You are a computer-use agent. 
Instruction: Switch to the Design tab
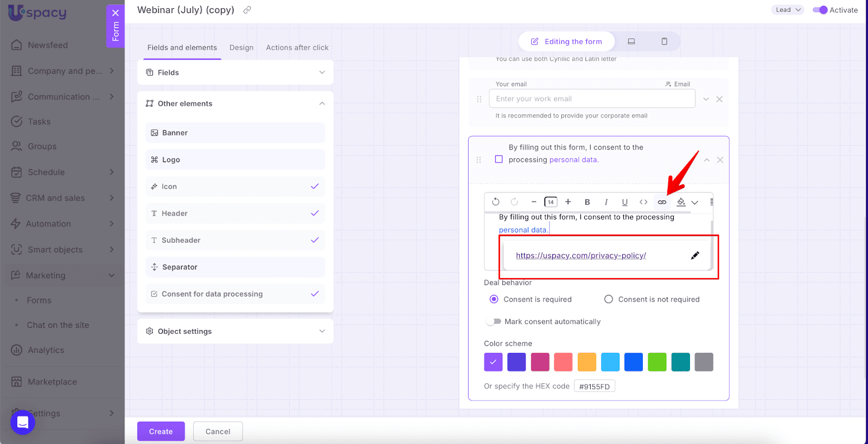[x=241, y=48]
